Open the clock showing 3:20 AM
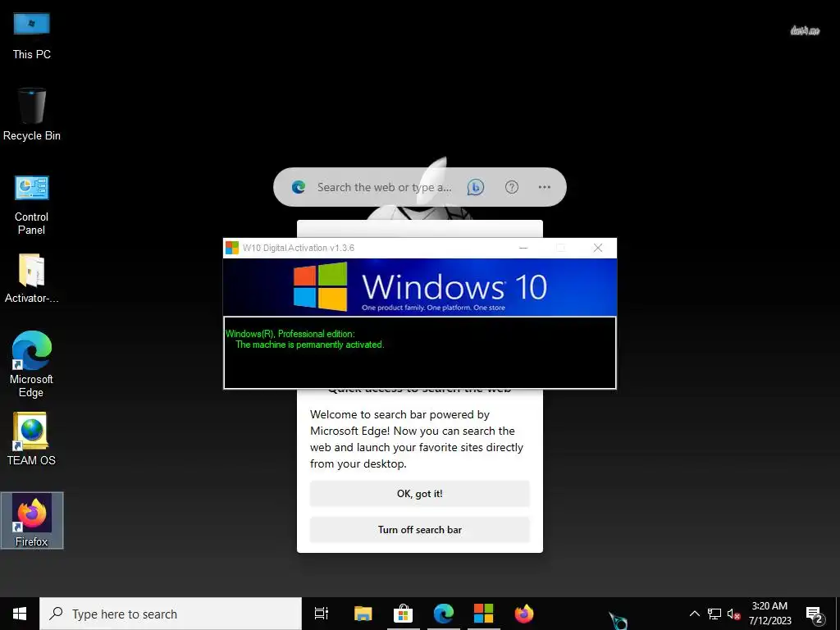Image resolution: width=840 pixels, height=630 pixels. (x=769, y=614)
